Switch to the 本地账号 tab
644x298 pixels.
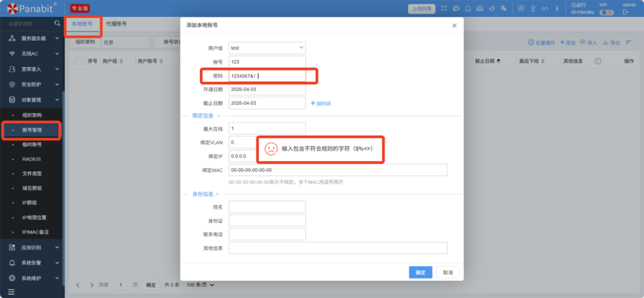82,24
